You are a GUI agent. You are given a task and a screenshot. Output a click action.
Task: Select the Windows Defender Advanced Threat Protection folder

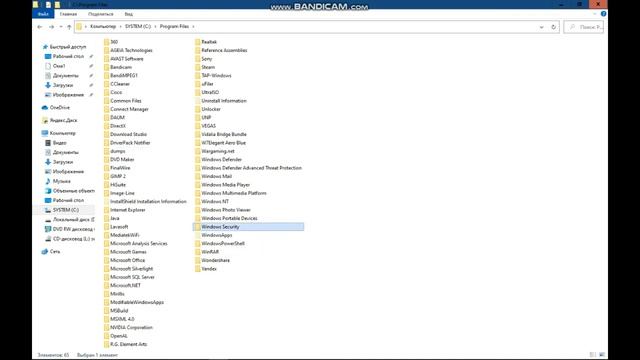click(251, 168)
